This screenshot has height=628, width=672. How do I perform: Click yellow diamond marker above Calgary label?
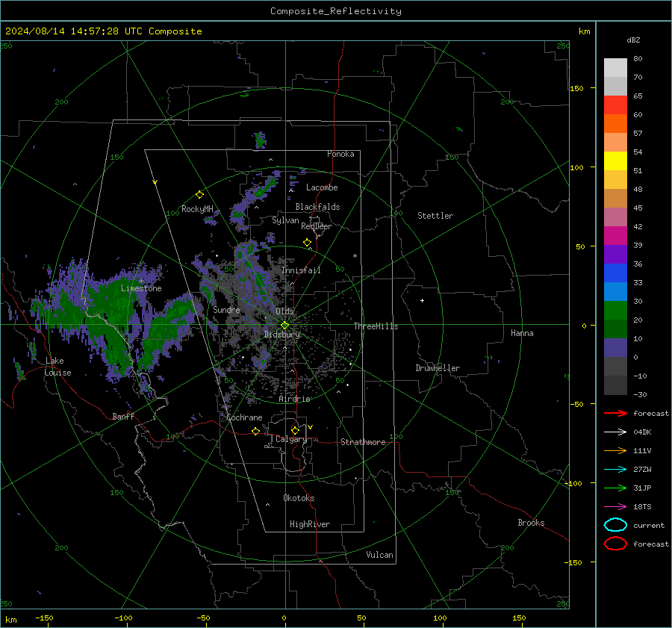(x=295, y=430)
